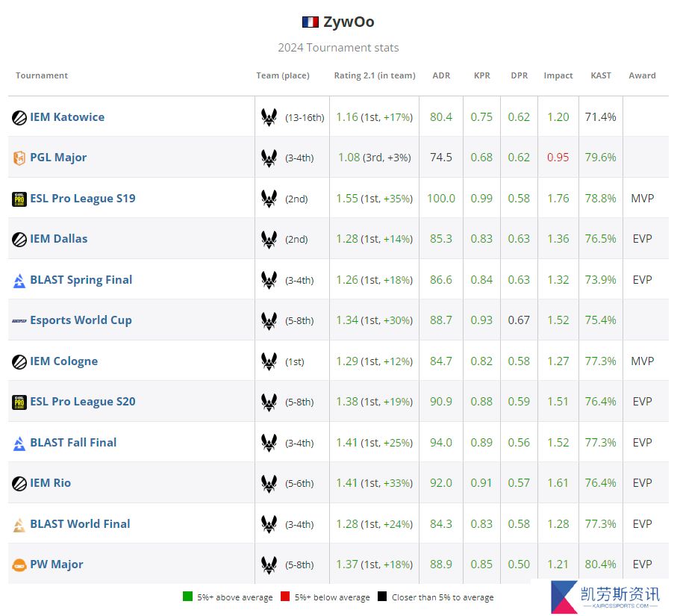Click the Pro League logo beside ESL Pro League S20

[19, 402]
